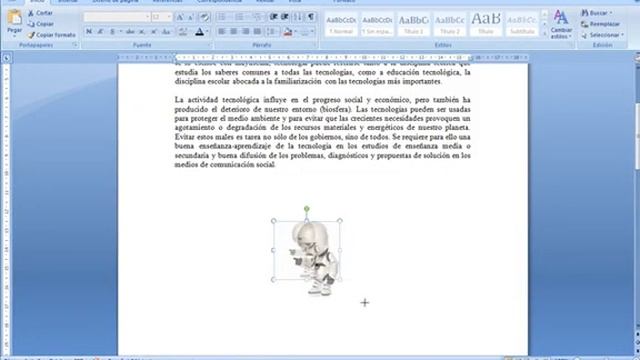Toggle bold N formatting
The image size is (640, 360).
click(89, 32)
